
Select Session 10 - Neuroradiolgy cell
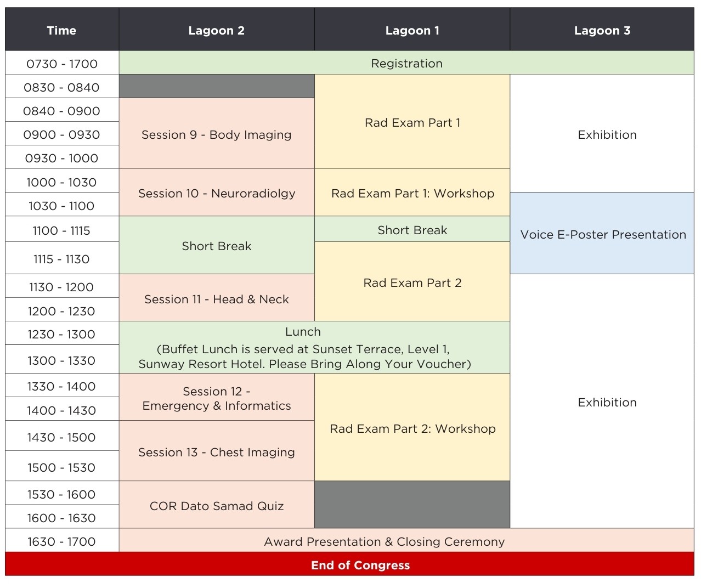click(216, 193)
